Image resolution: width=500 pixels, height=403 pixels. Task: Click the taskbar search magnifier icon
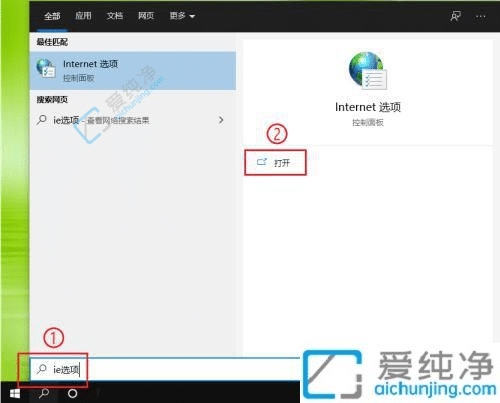pyautogui.click(x=44, y=394)
